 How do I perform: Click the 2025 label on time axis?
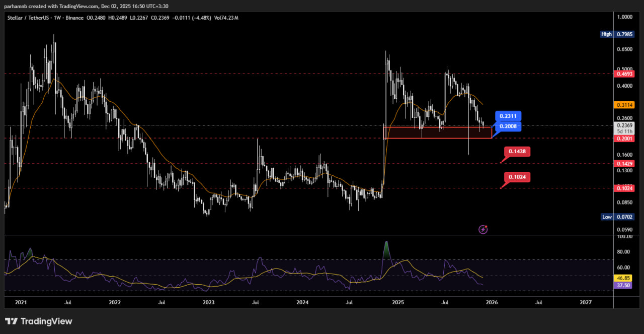397,303
